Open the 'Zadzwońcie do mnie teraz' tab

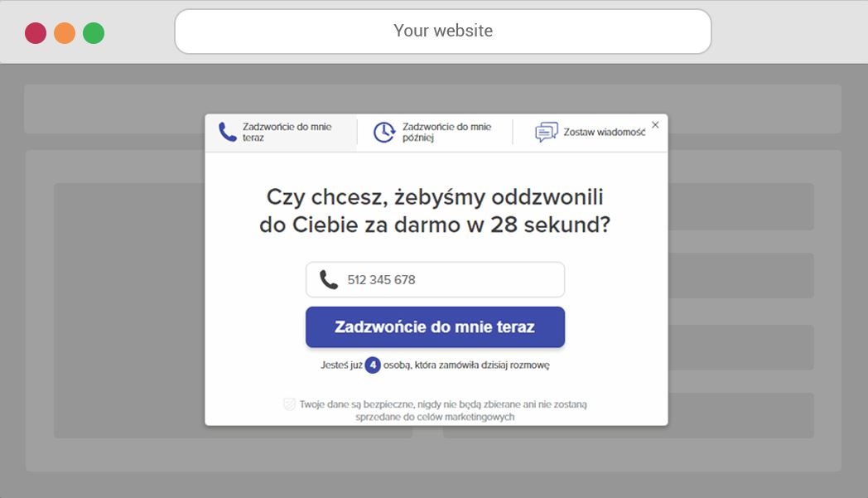(x=282, y=133)
